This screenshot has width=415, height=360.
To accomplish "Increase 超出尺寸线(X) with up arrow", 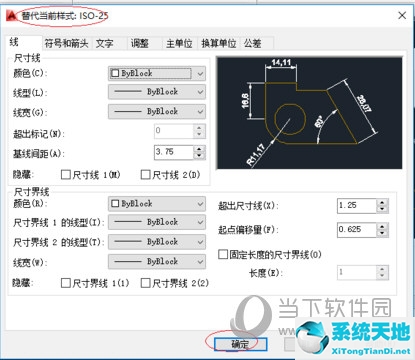I will (x=382, y=202).
